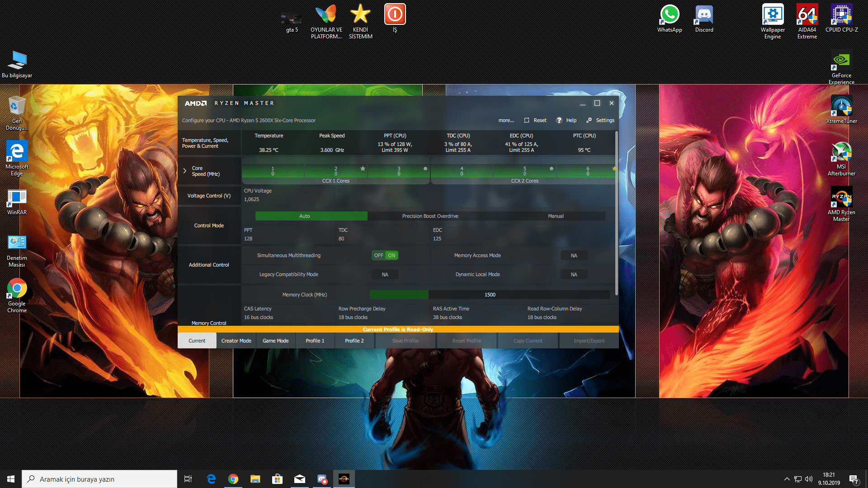Viewport: 868px width, 488px height.
Task: Click Ryzen Master icon in taskbar
Action: tap(344, 479)
